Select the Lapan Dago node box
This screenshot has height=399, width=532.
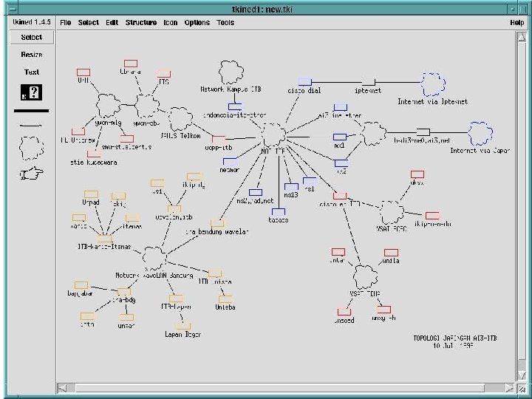[x=183, y=326]
